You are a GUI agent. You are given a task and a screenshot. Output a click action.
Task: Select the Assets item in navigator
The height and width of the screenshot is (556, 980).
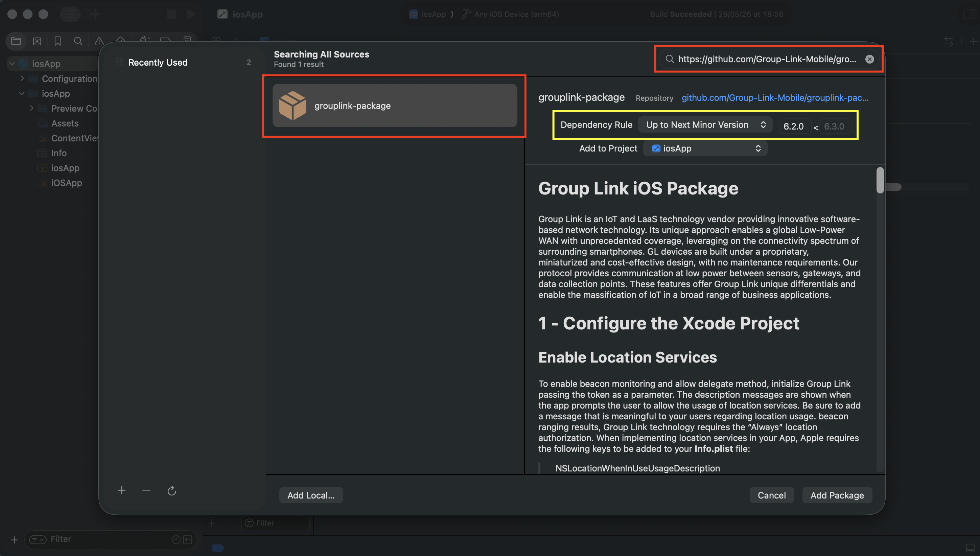65,123
